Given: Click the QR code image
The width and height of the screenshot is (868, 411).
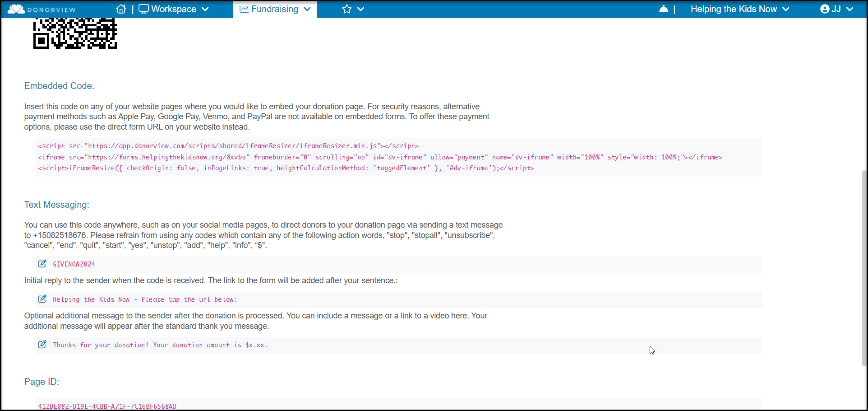Looking at the screenshot, I should coord(75,33).
